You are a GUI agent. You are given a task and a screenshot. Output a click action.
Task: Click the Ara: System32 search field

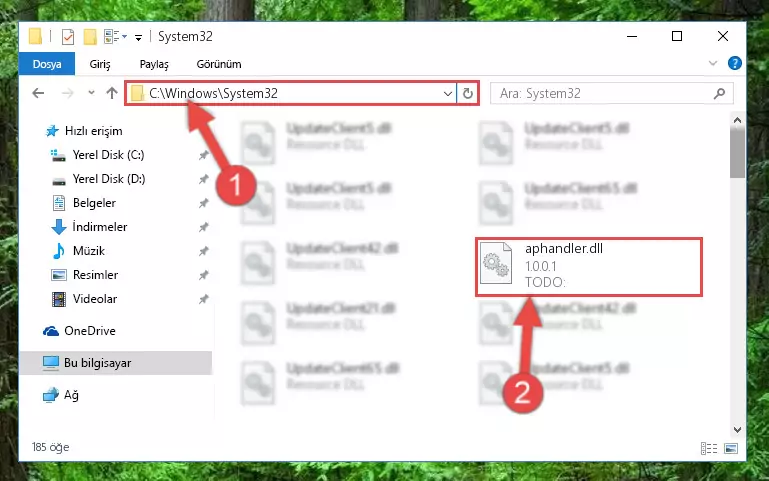604,93
